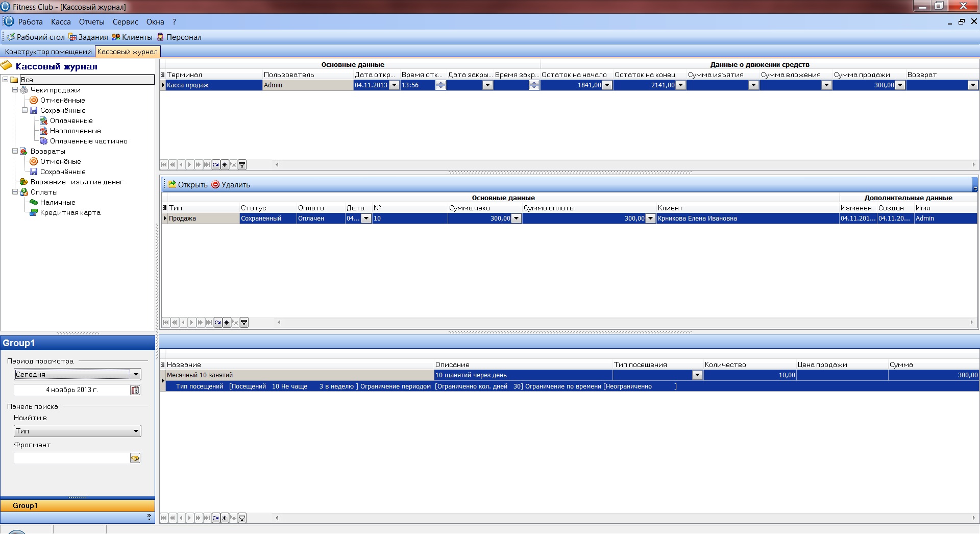Open the Отчеты menu
This screenshot has height=534, width=980.
click(x=91, y=22)
